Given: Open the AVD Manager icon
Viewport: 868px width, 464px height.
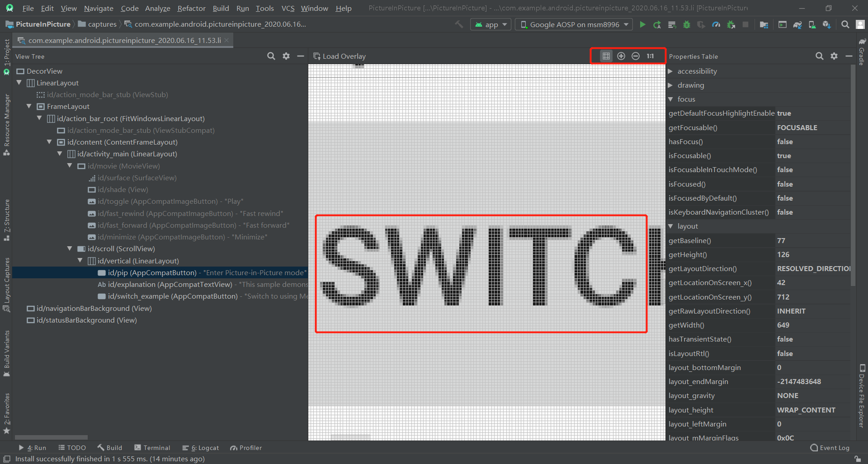Looking at the screenshot, I should pyautogui.click(x=812, y=24).
